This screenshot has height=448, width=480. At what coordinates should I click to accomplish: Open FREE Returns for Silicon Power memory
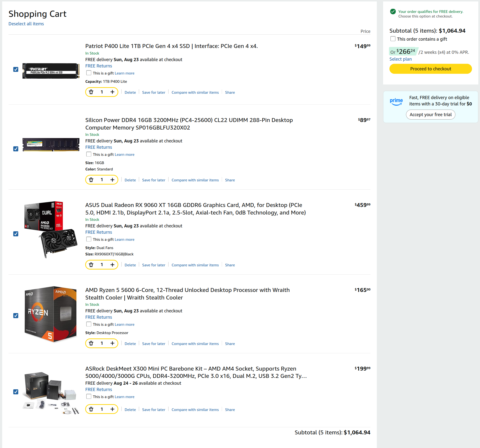[99, 147]
